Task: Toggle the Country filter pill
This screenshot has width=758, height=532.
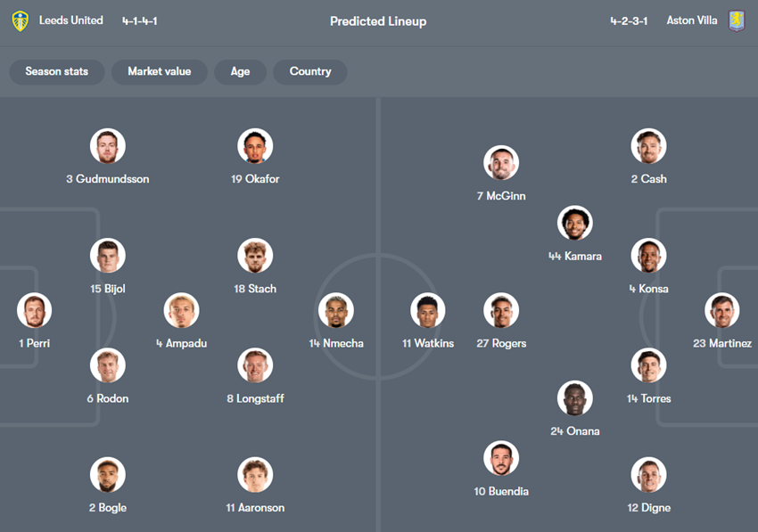Action: pos(309,71)
